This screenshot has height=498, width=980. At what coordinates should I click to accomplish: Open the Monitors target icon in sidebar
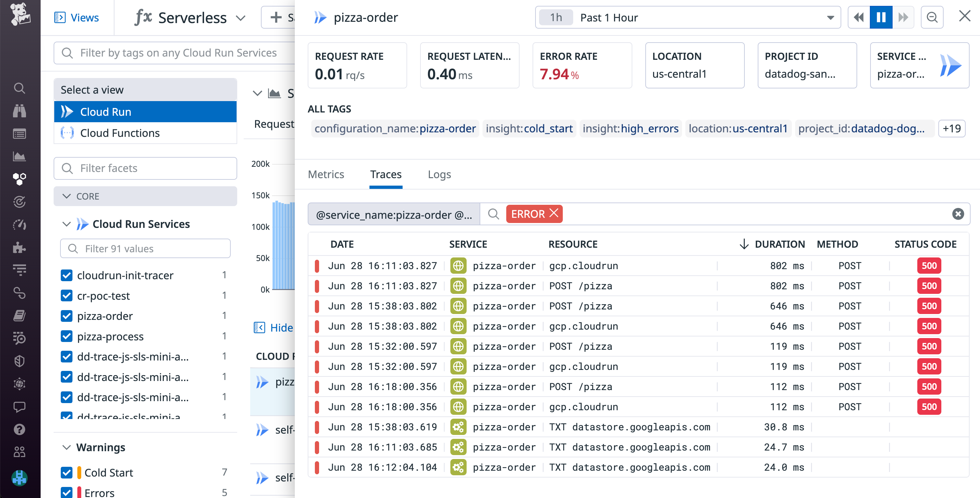pos(19,202)
